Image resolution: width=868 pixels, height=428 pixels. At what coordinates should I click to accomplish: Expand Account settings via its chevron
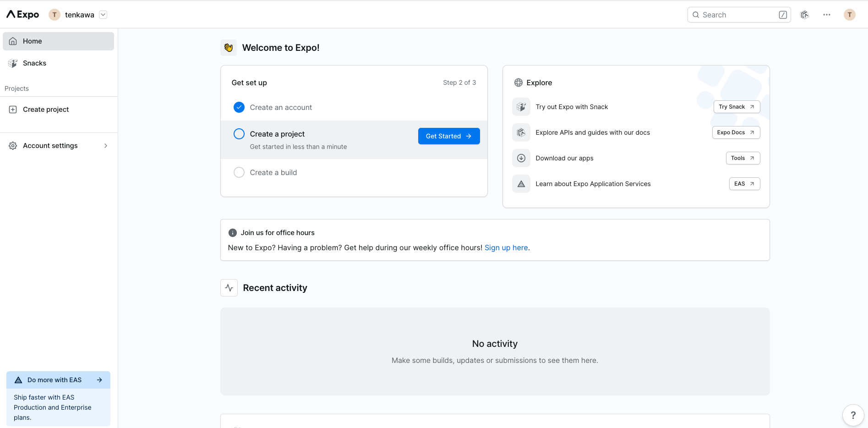tap(105, 145)
